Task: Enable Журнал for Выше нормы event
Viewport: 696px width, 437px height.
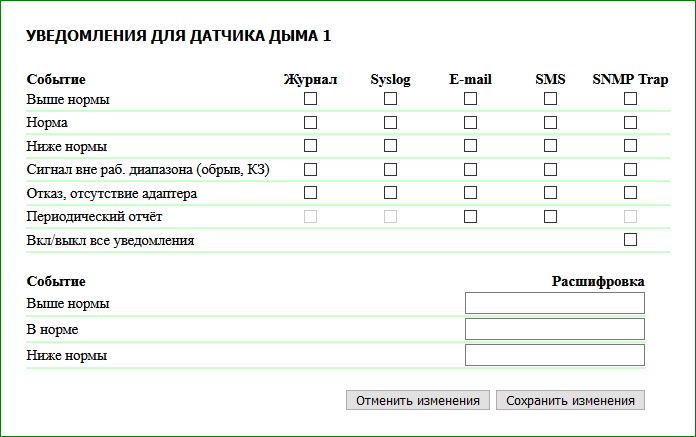Action: tap(310, 99)
